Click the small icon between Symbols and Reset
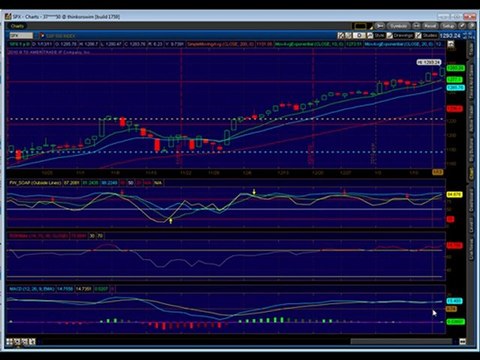Viewport: 480px width, 360px height. (x=416, y=26)
